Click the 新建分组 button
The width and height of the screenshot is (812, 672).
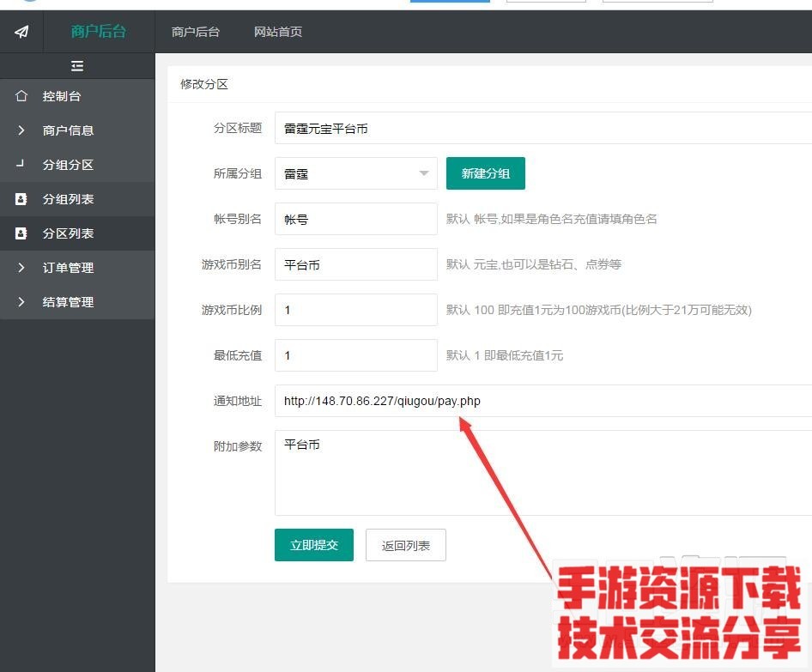(485, 173)
